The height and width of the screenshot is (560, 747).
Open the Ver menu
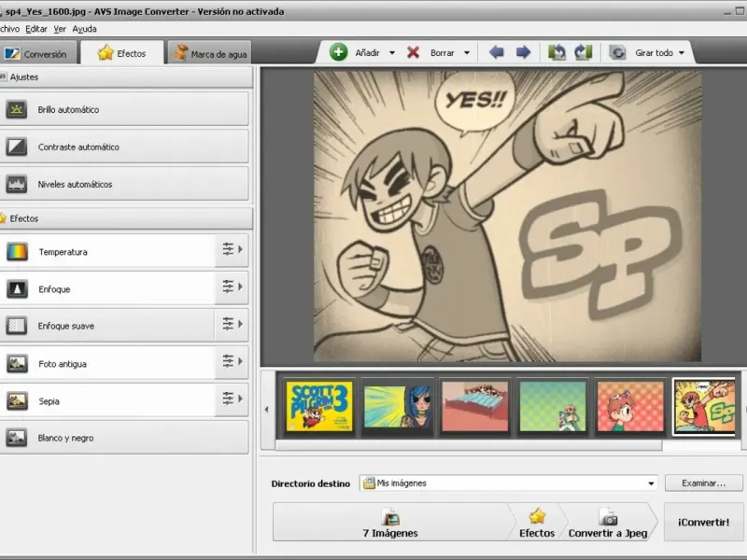click(60, 29)
